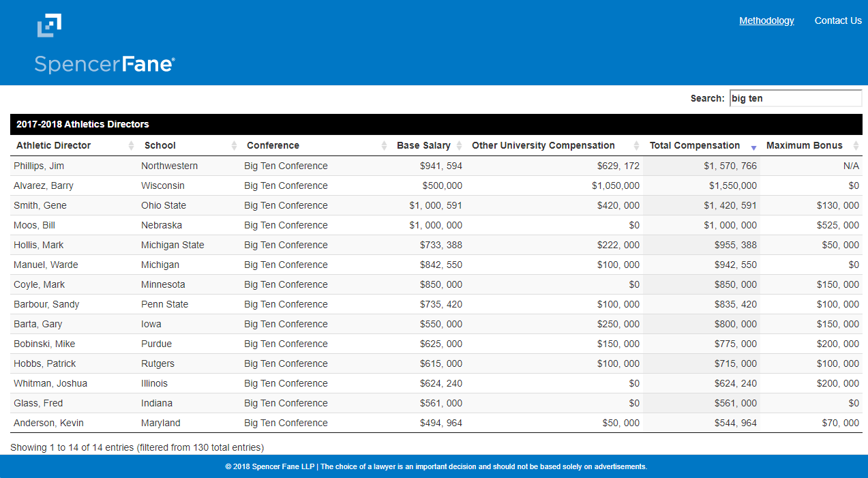868x478 pixels.
Task: Click the Anderson, Kevin row
Action: (x=48, y=423)
